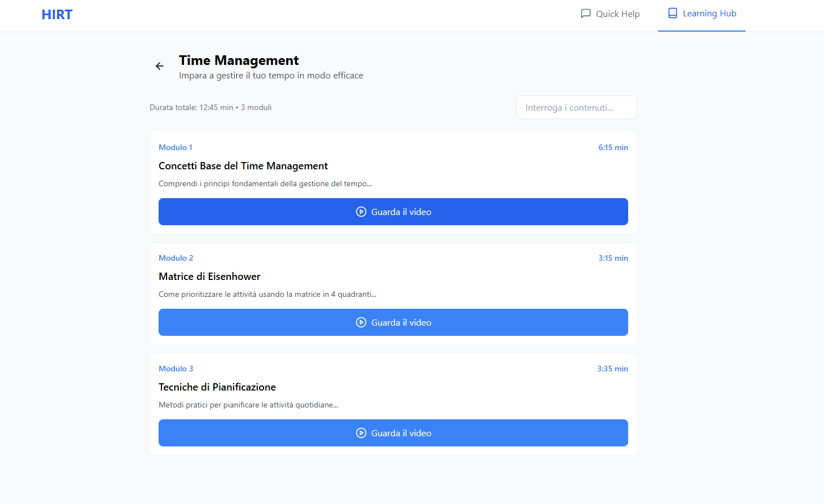Focus the 'Interroga i contenuti' search field
Viewport: 824px width, 504px height.
click(576, 107)
